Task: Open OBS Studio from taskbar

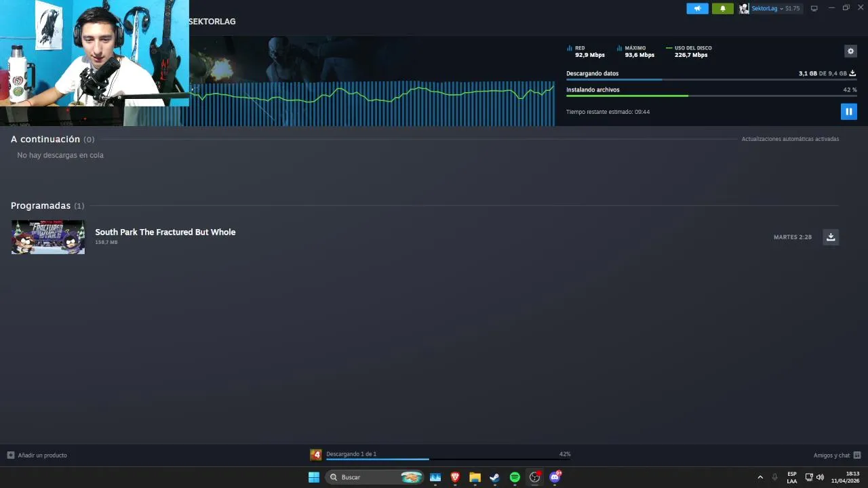Action: point(534,477)
